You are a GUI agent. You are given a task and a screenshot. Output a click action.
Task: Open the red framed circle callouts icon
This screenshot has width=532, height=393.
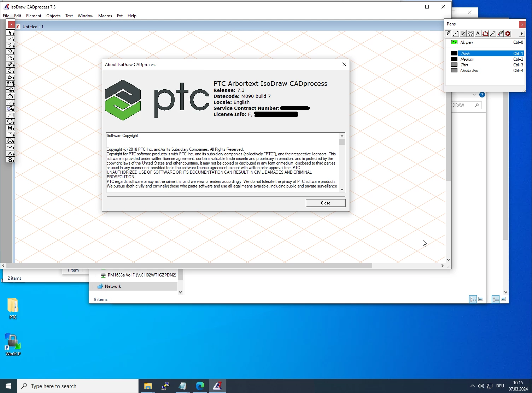click(x=485, y=34)
